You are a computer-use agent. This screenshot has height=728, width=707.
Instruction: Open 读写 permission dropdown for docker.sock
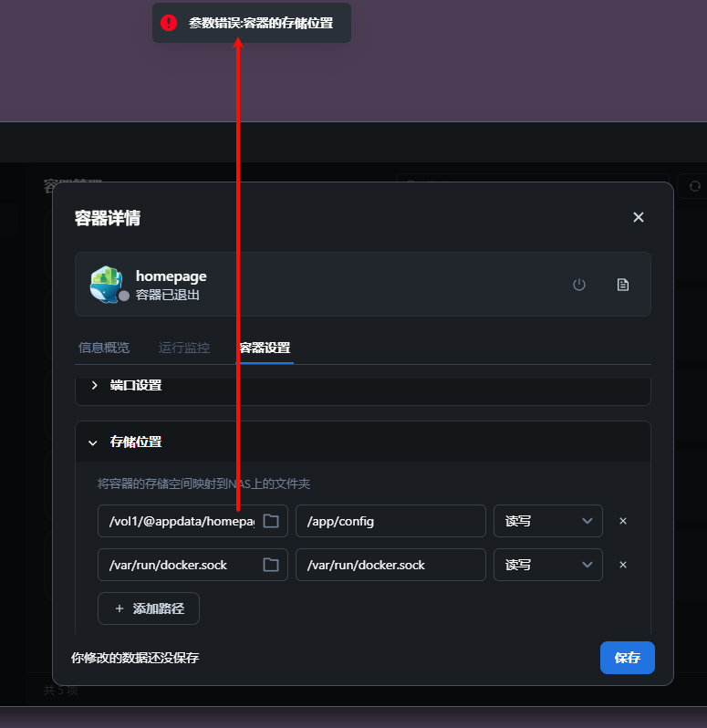pyautogui.click(x=547, y=565)
